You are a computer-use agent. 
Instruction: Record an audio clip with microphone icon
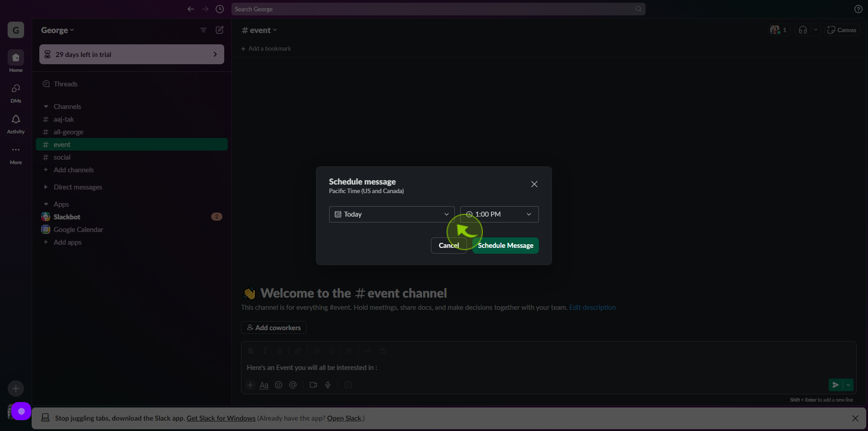tap(328, 385)
